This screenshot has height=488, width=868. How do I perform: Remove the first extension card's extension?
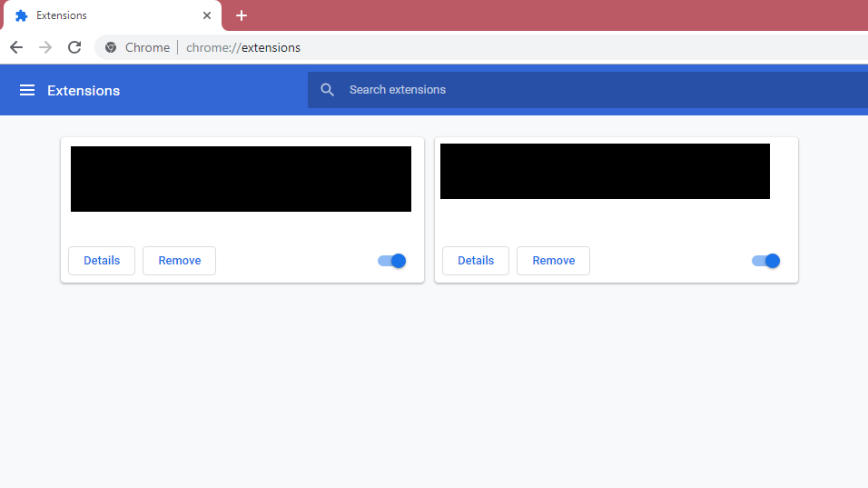coord(180,261)
